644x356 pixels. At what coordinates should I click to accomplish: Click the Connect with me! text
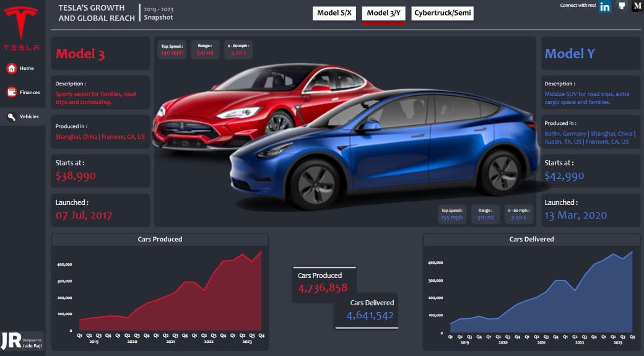(x=578, y=6)
